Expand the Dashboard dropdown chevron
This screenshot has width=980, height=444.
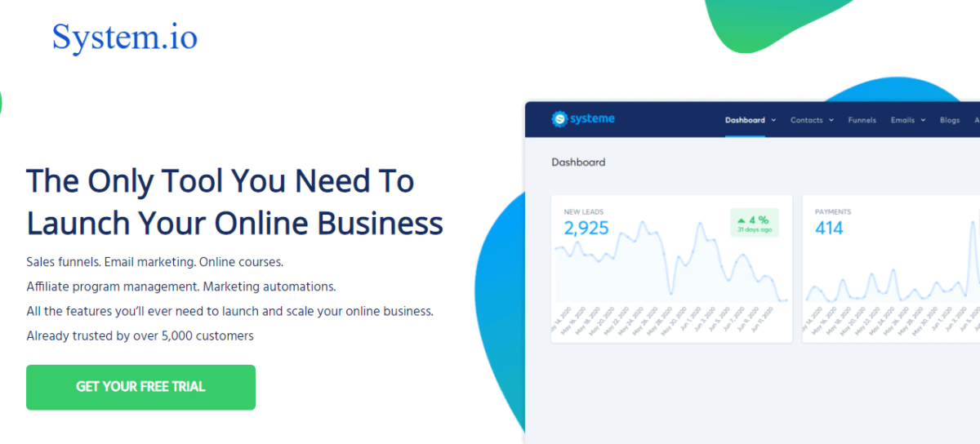773,120
